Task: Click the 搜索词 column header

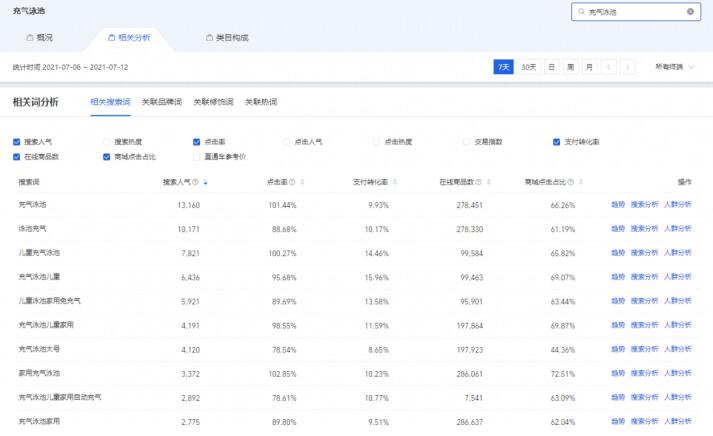Action: tap(29, 182)
